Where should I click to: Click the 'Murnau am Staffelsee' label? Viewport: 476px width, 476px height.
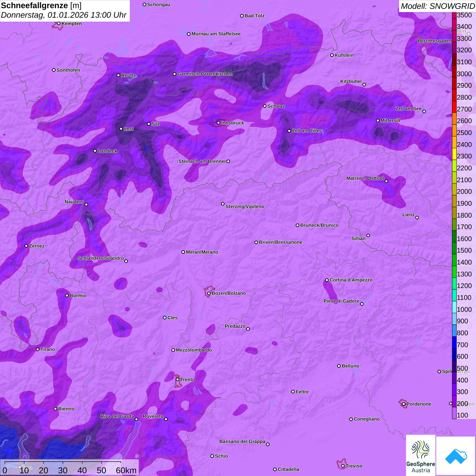[x=216, y=34]
